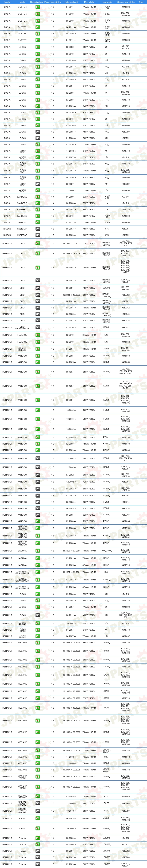Viewport: 147px width, 868px height.
Task: Click petrol icon in Sandero 1.6 MPI 85 row
Action: pyautogui.click(x=38, y=216)
